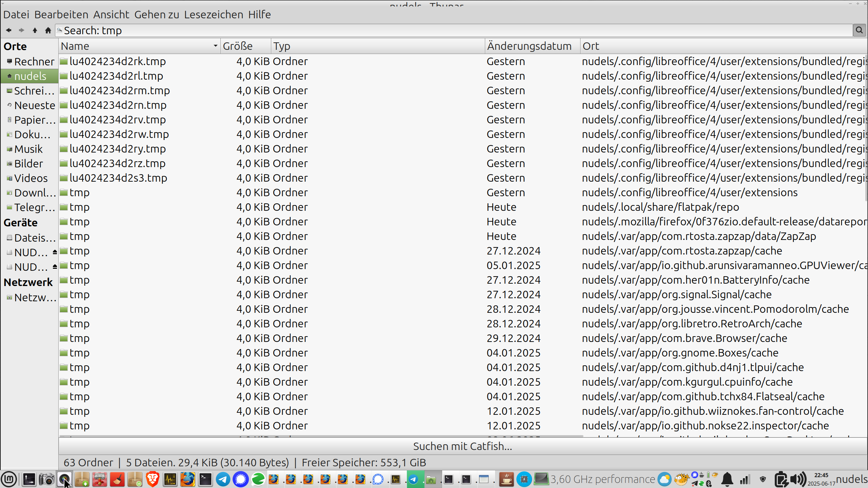Sort by the Größe column header
868x488 pixels.
pos(238,46)
